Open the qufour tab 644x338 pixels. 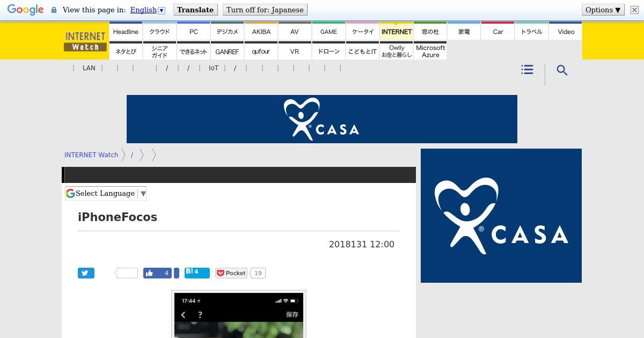click(x=261, y=51)
